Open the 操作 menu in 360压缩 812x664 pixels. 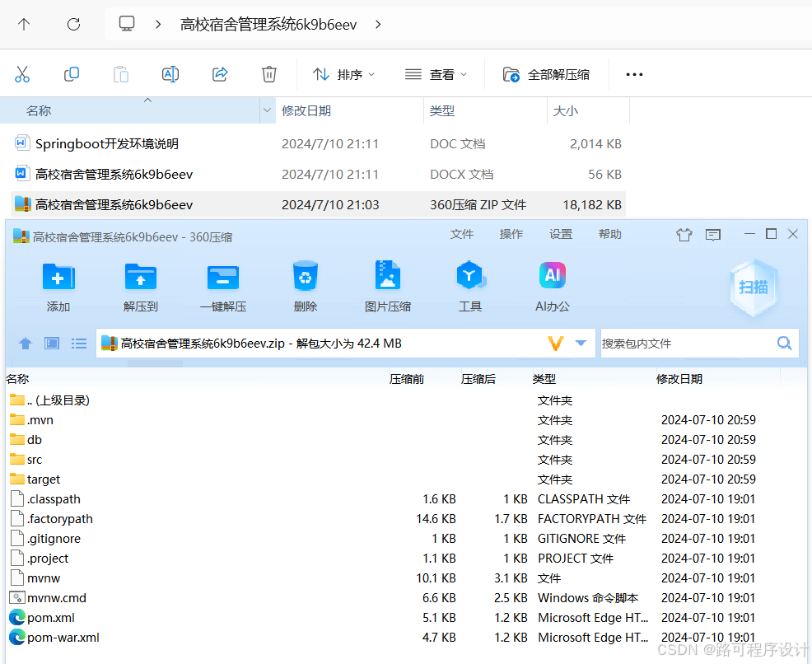pyautogui.click(x=511, y=234)
